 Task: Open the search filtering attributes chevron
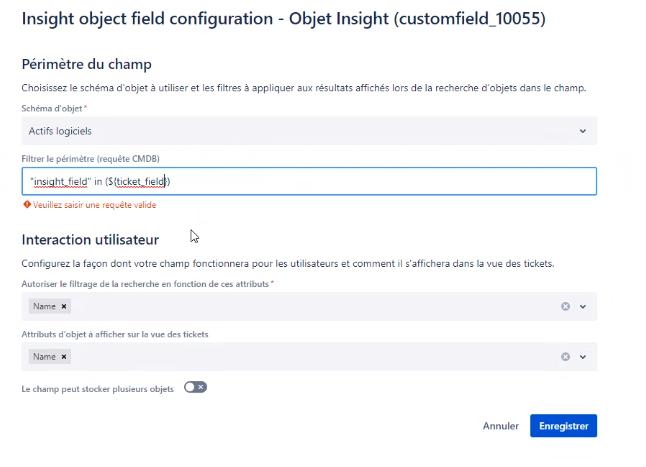583,306
